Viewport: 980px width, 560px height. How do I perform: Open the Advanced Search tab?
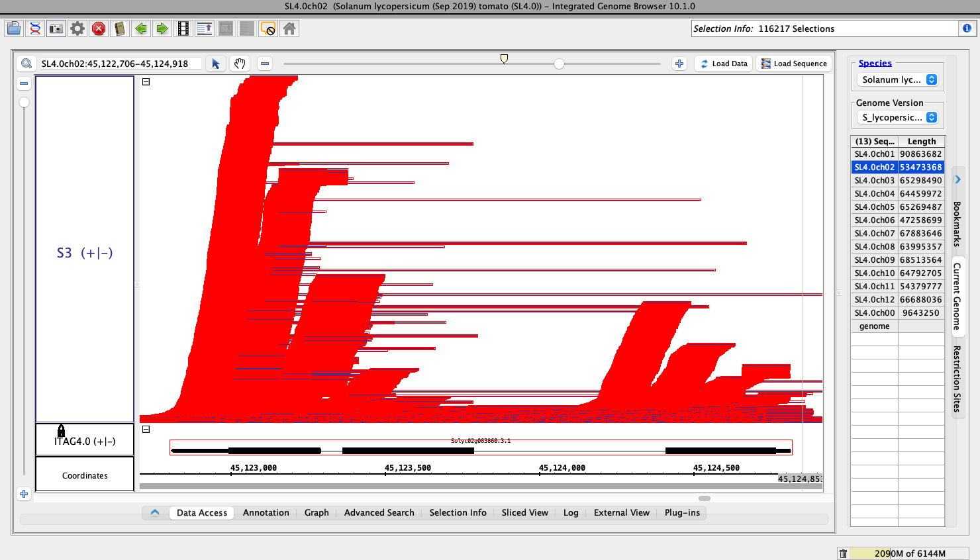click(379, 512)
